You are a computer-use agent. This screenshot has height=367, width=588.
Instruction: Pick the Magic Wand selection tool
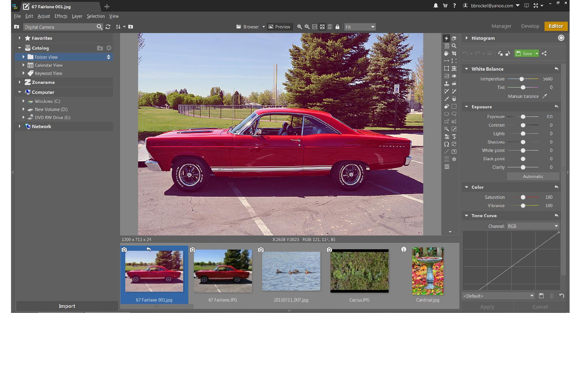coord(446,129)
